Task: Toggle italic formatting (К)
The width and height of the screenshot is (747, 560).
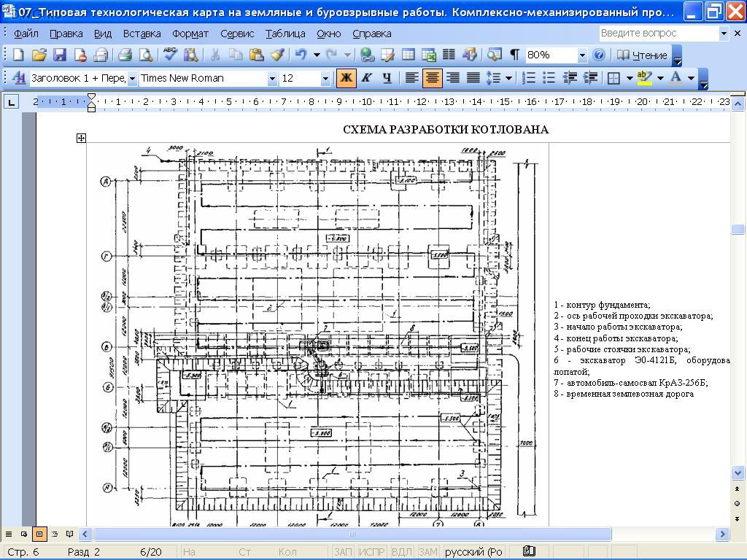Action: (366, 78)
